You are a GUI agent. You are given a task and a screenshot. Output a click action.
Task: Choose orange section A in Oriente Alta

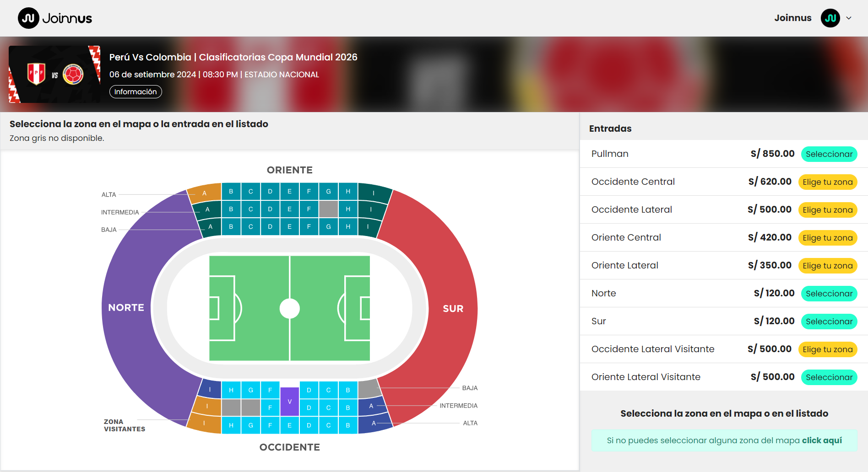[204, 193]
